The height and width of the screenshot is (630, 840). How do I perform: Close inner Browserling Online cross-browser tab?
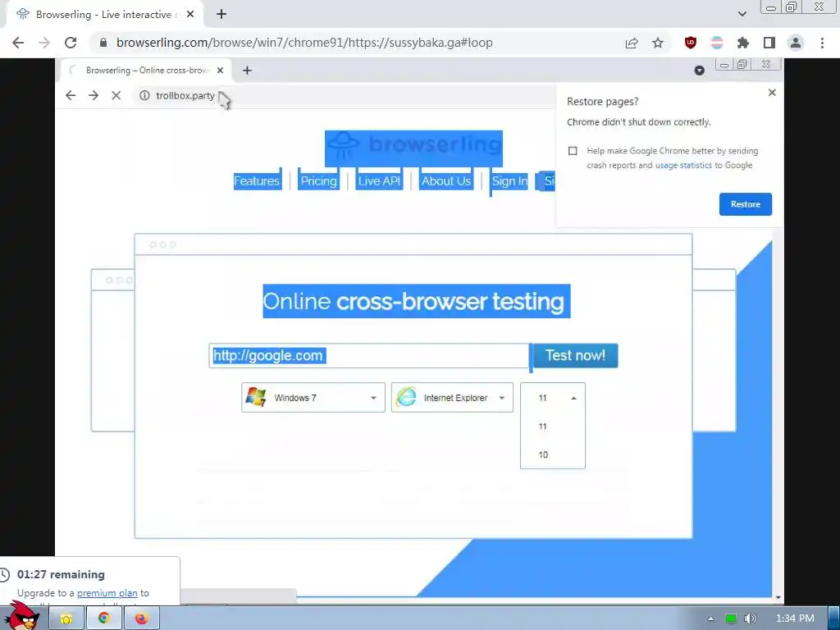[x=220, y=71]
